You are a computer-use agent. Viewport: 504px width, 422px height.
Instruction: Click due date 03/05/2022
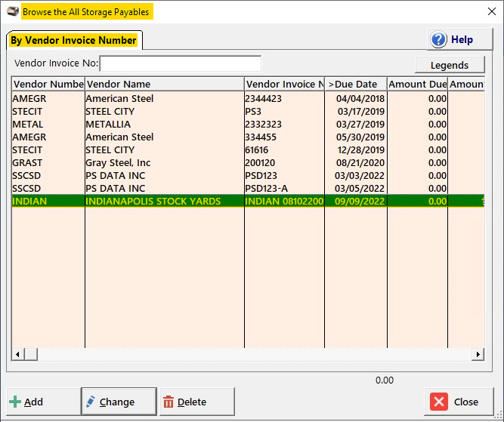(x=360, y=188)
